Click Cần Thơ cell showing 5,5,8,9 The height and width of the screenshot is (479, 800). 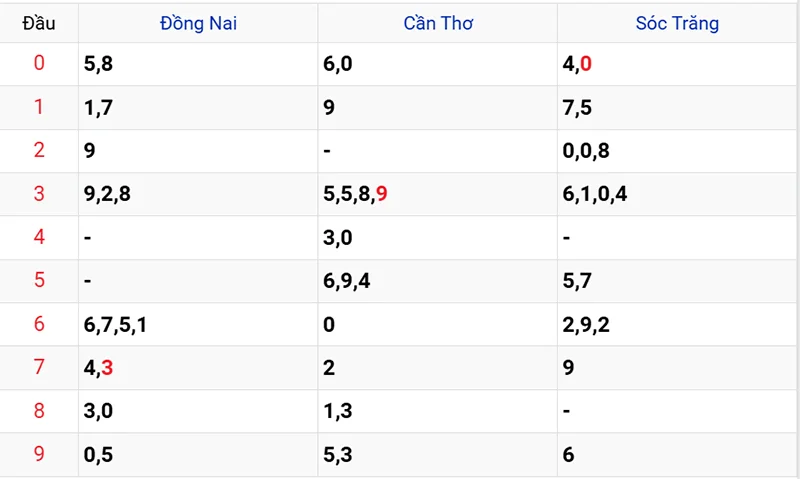pos(355,194)
